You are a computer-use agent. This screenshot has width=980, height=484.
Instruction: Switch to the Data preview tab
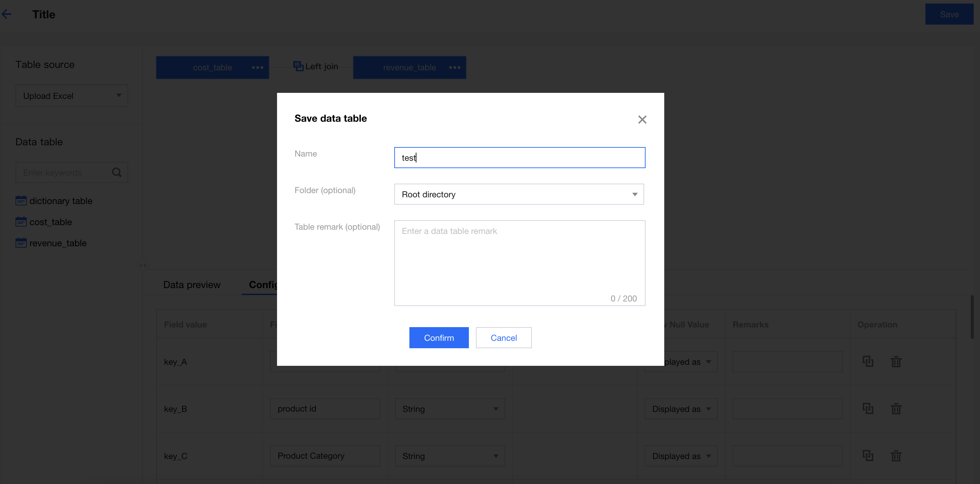(x=192, y=285)
